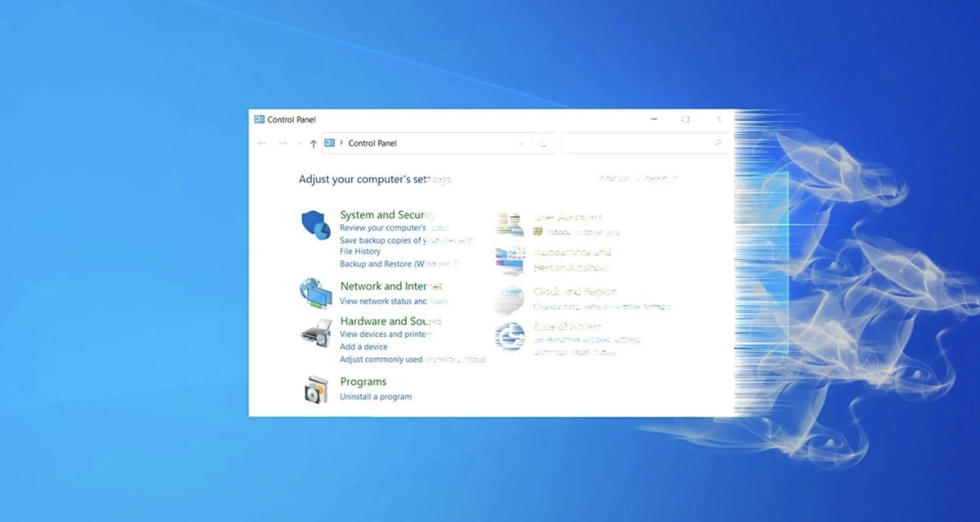Image resolution: width=980 pixels, height=522 pixels.
Task: Open the recent locations dropdown arrow
Action: click(x=299, y=143)
